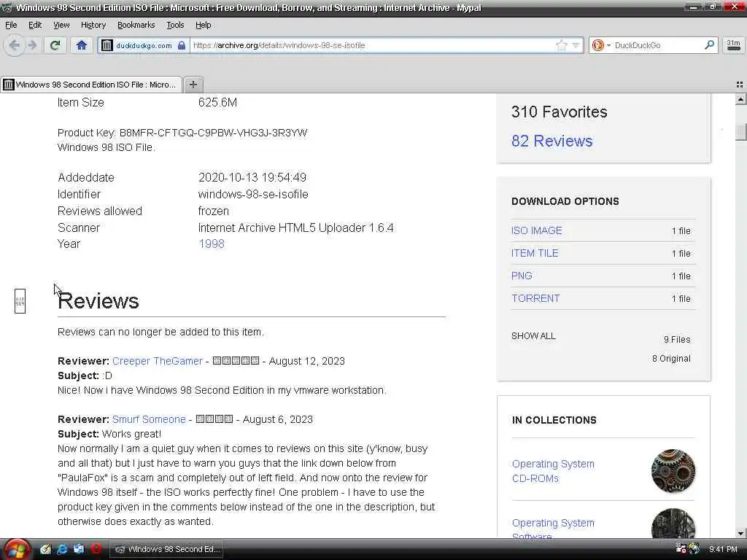Open reviewer Creeper TheGamer profile

158,361
